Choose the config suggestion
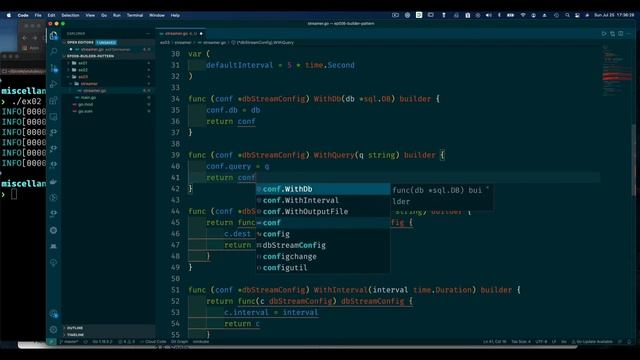Screen dimensions: 640x360 (x=323, y=234)
